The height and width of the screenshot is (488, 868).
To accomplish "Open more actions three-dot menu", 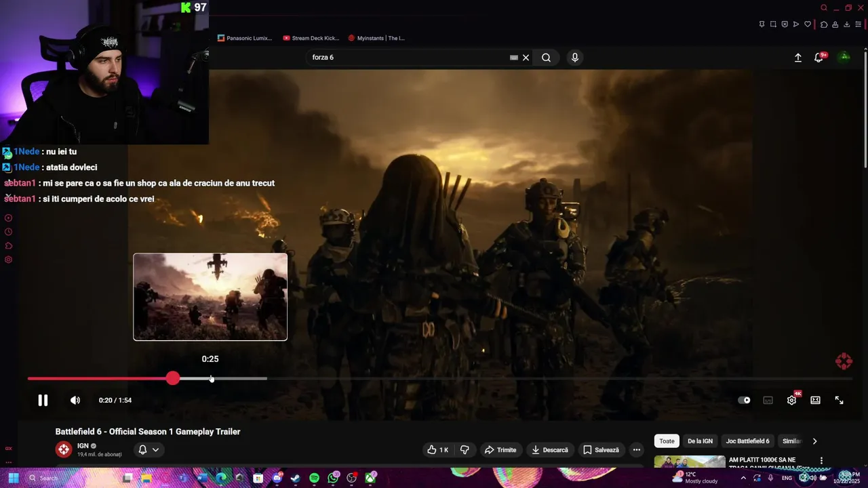I will [x=636, y=450].
